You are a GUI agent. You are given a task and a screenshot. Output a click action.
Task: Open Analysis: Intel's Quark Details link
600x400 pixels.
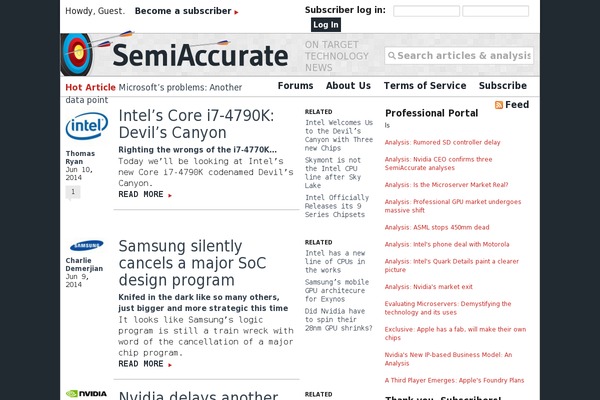click(x=452, y=265)
